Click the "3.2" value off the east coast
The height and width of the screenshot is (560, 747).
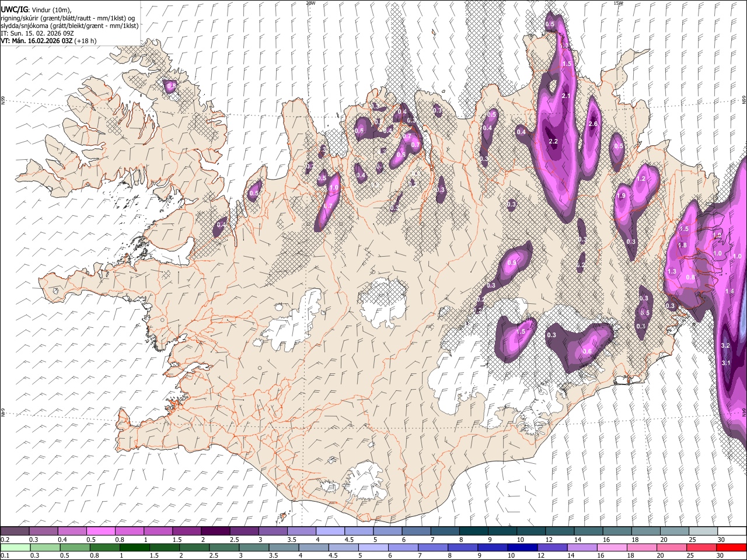point(726,345)
